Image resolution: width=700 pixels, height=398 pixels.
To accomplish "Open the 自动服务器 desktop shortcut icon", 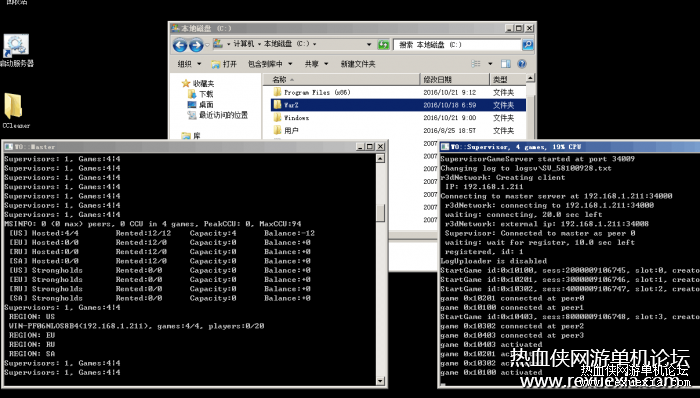I will [16, 46].
